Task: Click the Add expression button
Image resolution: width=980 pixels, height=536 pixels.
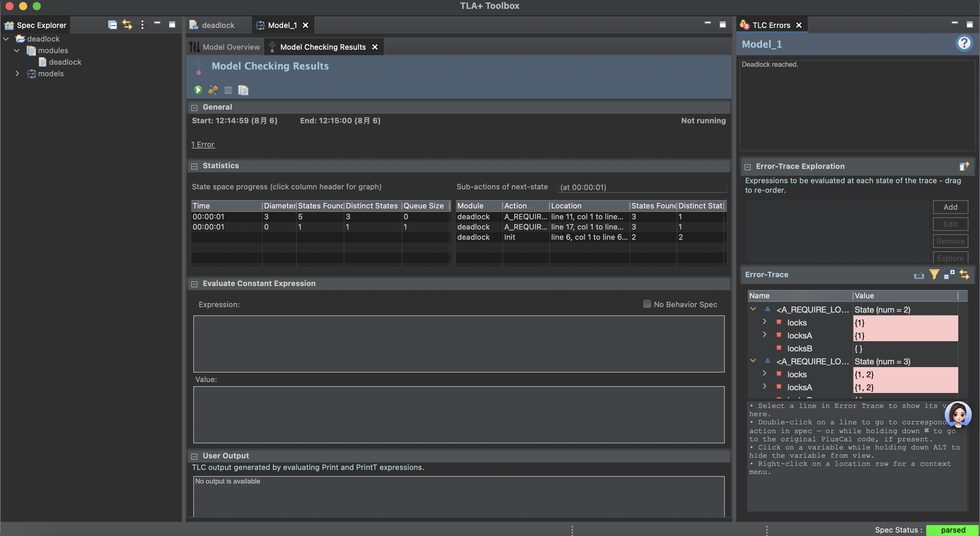Action: pyautogui.click(x=950, y=207)
